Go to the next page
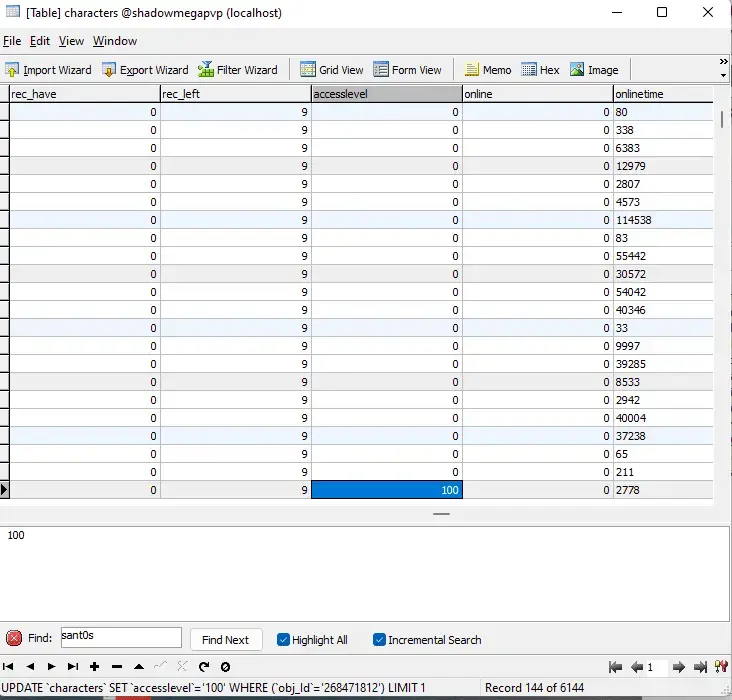 click(678, 667)
